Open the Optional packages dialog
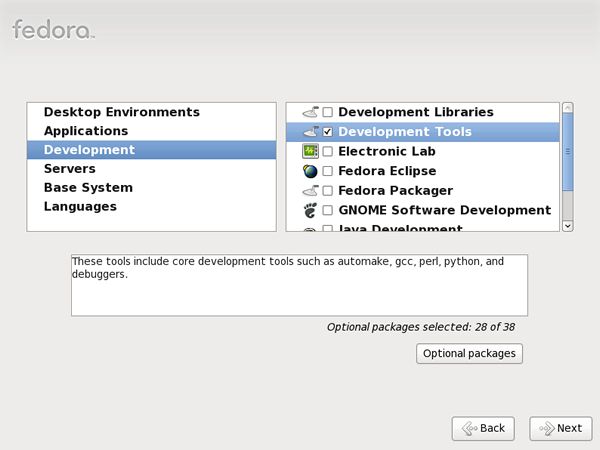 click(469, 353)
